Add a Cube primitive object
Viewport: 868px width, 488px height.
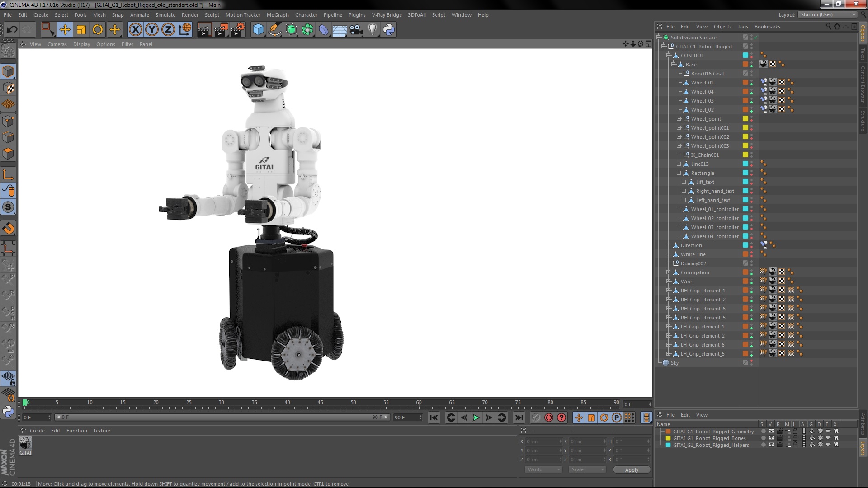pos(258,30)
